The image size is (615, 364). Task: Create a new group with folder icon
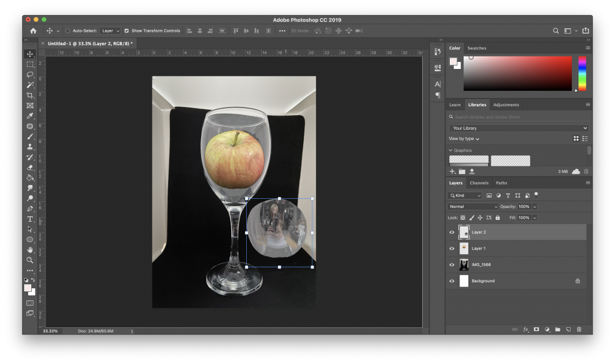(x=557, y=329)
